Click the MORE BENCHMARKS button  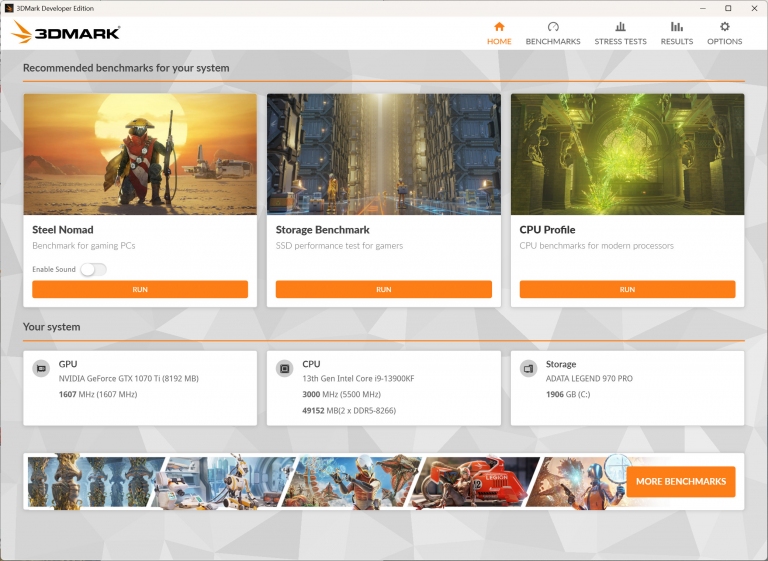[x=681, y=481]
